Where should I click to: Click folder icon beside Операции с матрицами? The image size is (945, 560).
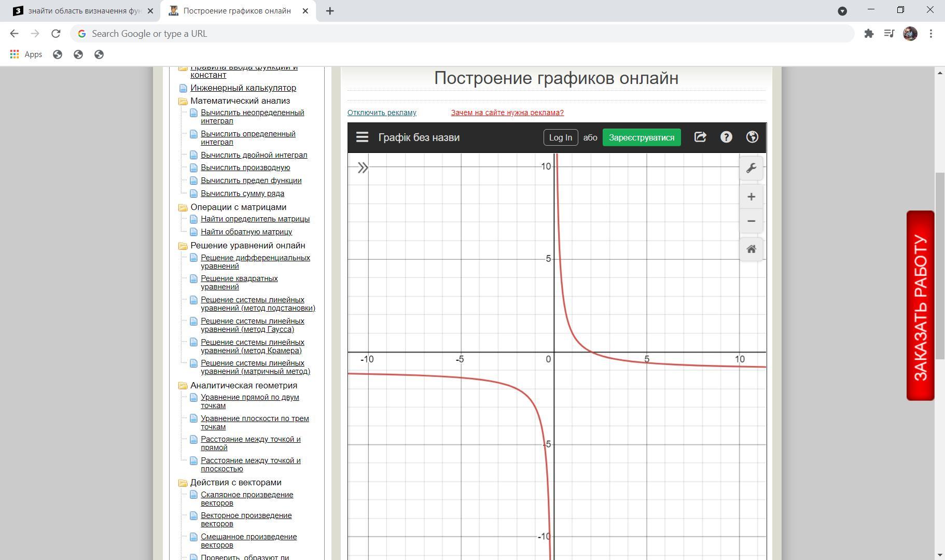[183, 207]
